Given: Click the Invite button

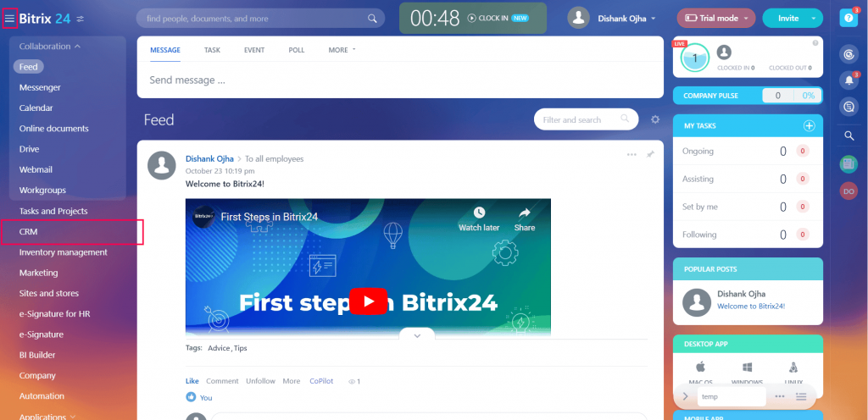Looking at the screenshot, I should pos(788,19).
